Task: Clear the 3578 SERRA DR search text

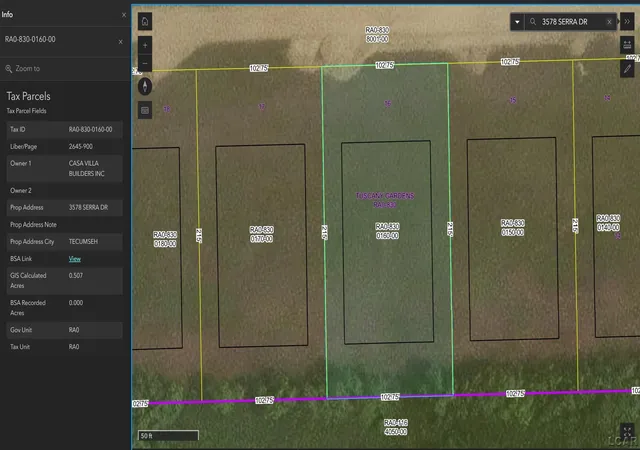Action: point(609,22)
